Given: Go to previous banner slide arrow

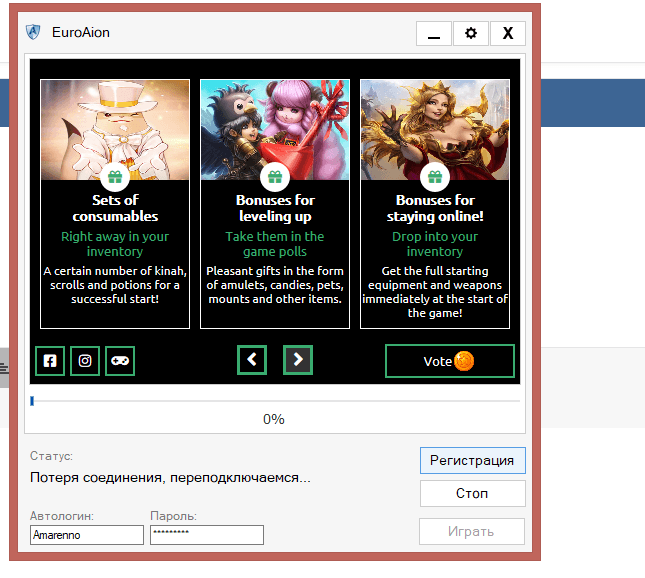Looking at the screenshot, I should tap(252, 360).
